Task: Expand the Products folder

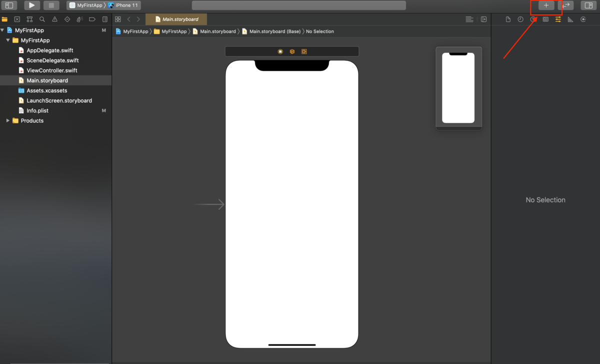Action: (x=8, y=120)
